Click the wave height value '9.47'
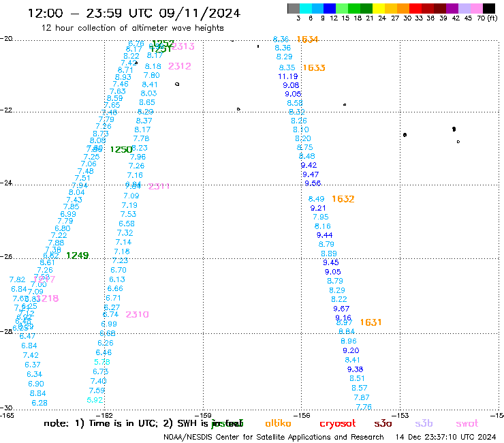The image size is (504, 443). point(311,174)
